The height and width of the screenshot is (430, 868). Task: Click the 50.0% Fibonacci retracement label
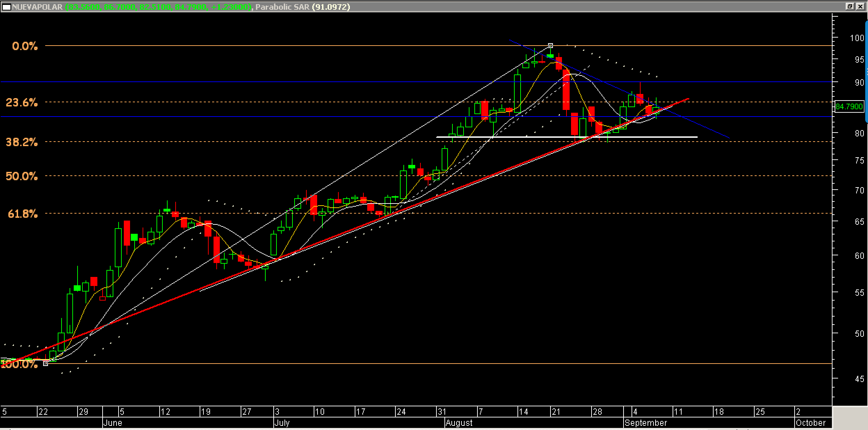22,176
